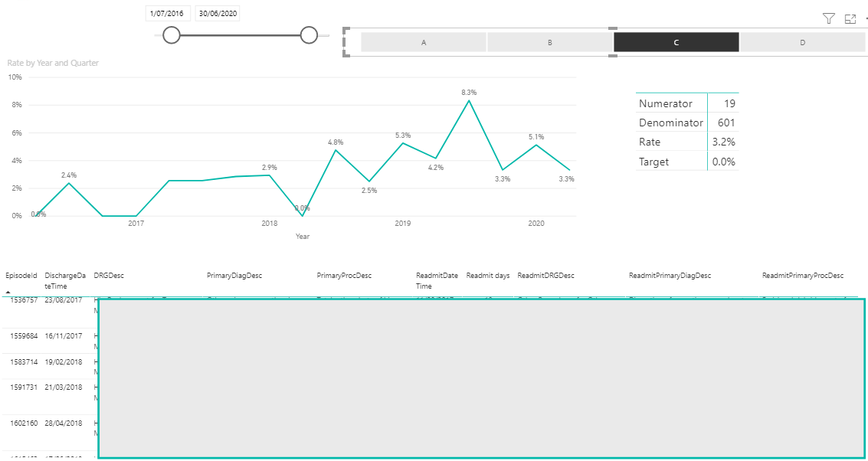The width and height of the screenshot is (868, 461).
Task: Activate focus mode icon on slicer
Action: click(850, 19)
